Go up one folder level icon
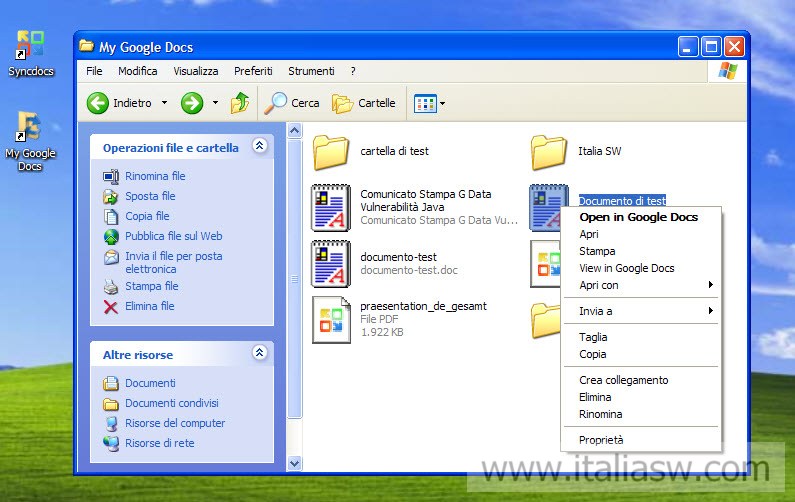The image size is (795, 502). 240,103
